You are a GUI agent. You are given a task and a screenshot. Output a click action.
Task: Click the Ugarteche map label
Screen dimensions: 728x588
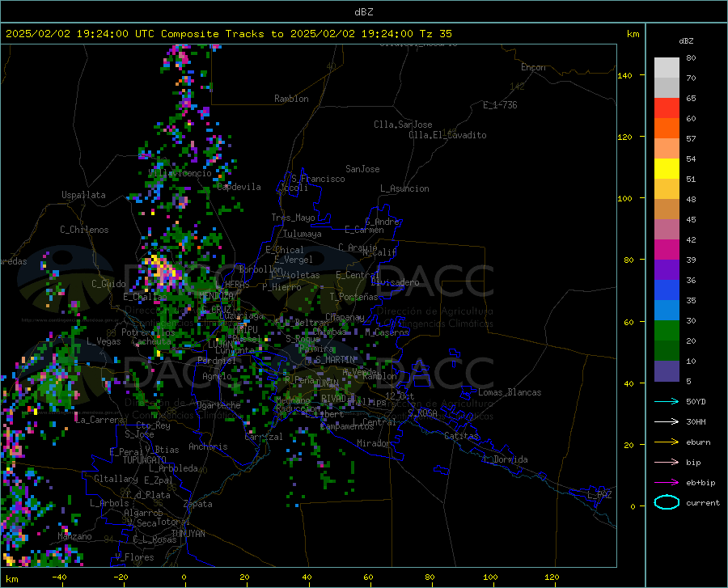tap(218, 405)
